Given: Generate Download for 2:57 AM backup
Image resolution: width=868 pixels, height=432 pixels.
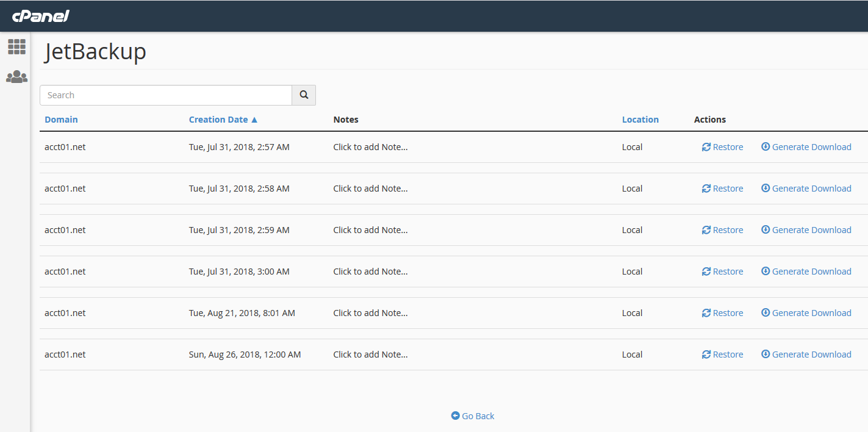Looking at the screenshot, I should coord(806,147).
